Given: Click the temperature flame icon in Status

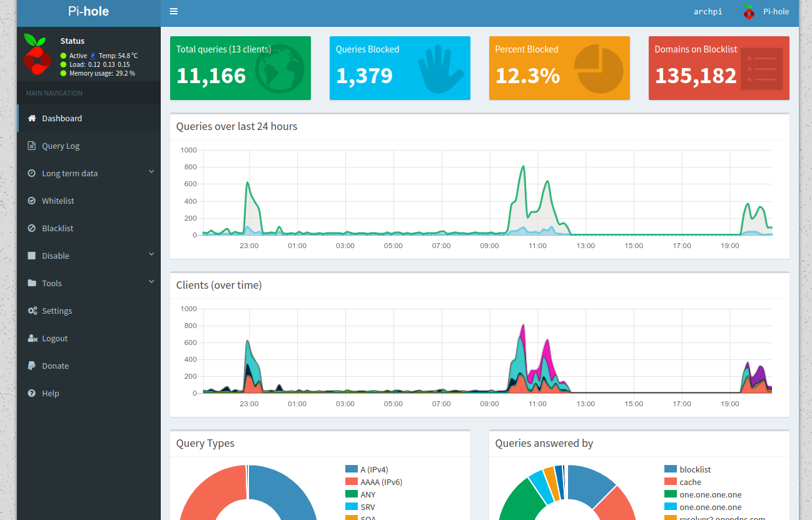Looking at the screenshot, I should (93, 56).
